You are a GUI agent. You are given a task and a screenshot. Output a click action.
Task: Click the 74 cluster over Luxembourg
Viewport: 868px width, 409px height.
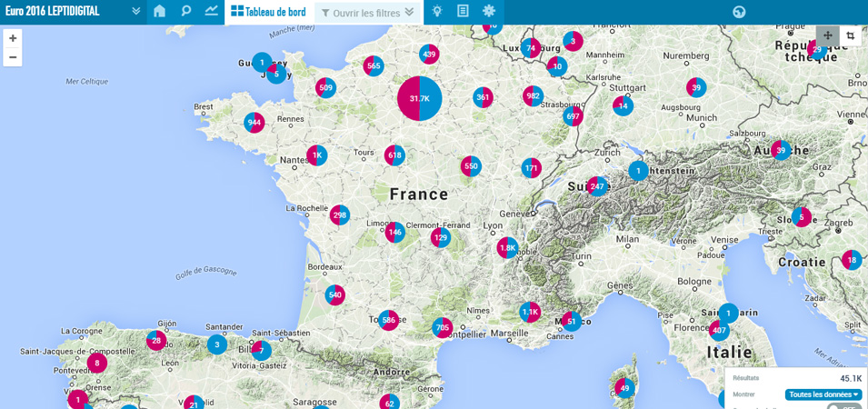coord(531,48)
